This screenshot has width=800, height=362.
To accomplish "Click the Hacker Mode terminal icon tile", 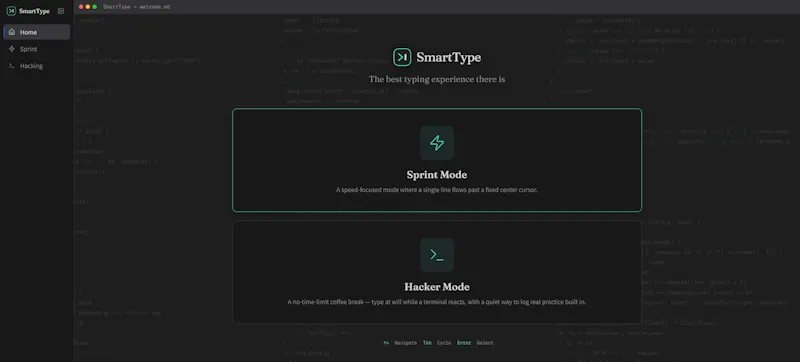I will (437, 255).
